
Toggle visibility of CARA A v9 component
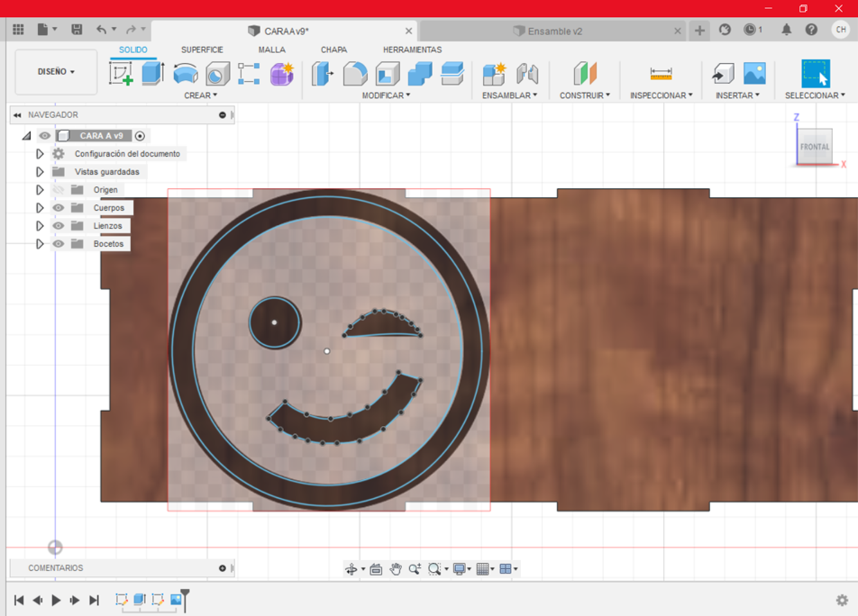pyautogui.click(x=44, y=135)
